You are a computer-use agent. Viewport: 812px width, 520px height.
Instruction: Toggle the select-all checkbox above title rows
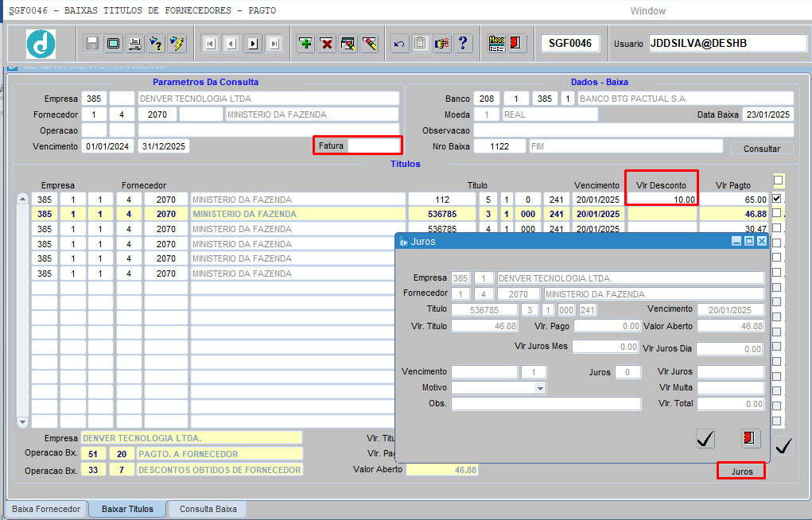[x=778, y=180]
